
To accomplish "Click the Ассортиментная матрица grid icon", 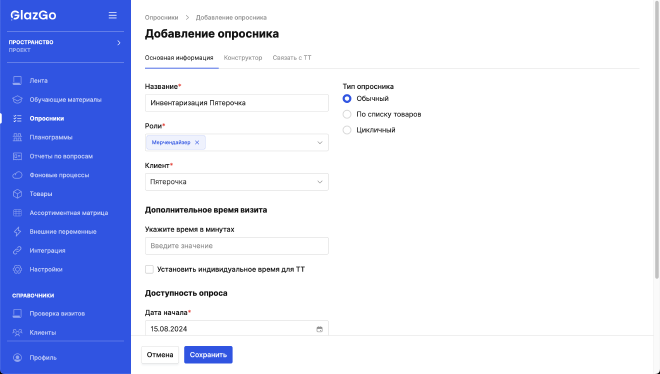I will click(17, 213).
